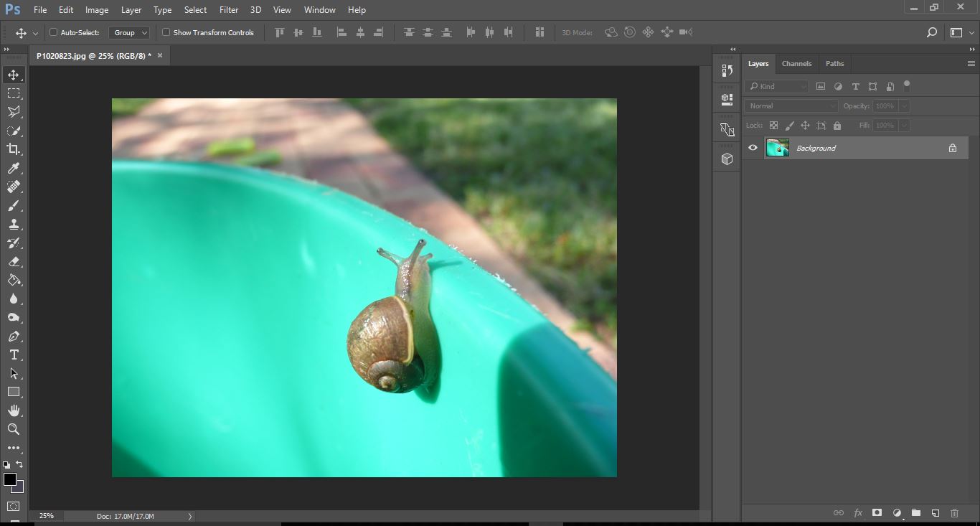Viewport: 980px width, 526px height.
Task: Turn layer filtering on or off
Action: [x=907, y=85]
